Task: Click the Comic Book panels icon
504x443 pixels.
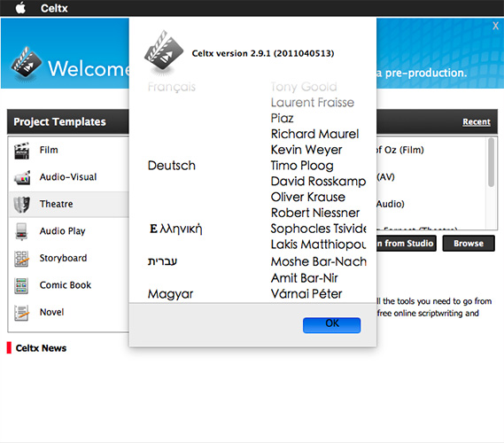Action: tap(21, 285)
